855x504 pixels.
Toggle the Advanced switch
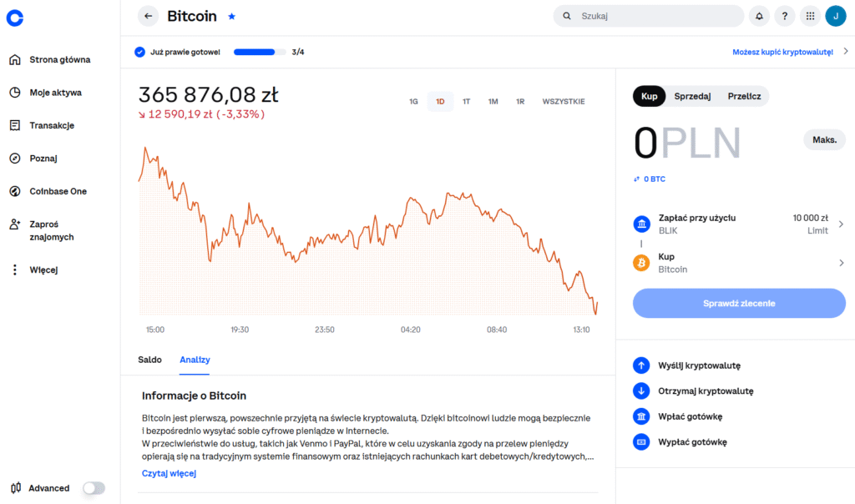coord(94,487)
